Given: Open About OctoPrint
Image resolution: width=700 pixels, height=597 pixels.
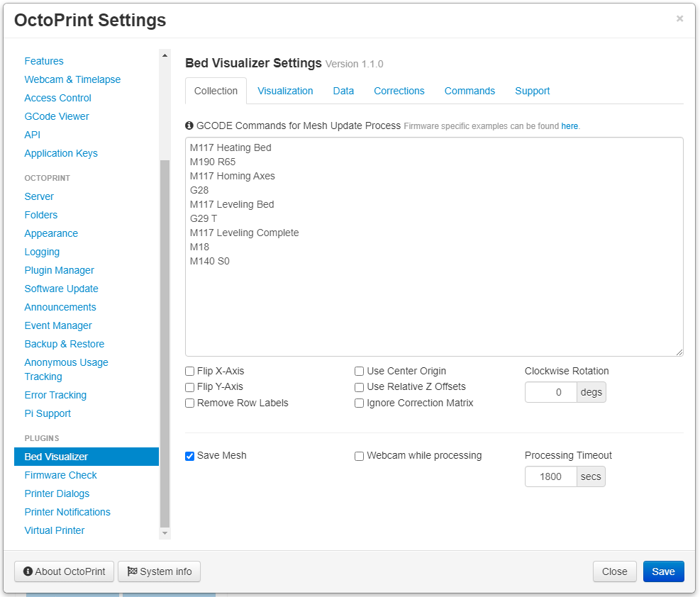Looking at the screenshot, I should pyautogui.click(x=65, y=571).
